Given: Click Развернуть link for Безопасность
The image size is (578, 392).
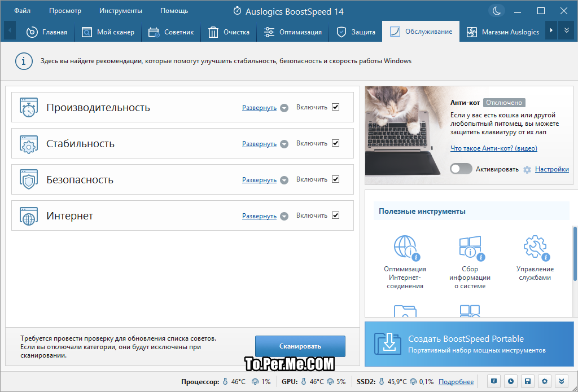Looking at the screenshot, I should pos(259,180).
